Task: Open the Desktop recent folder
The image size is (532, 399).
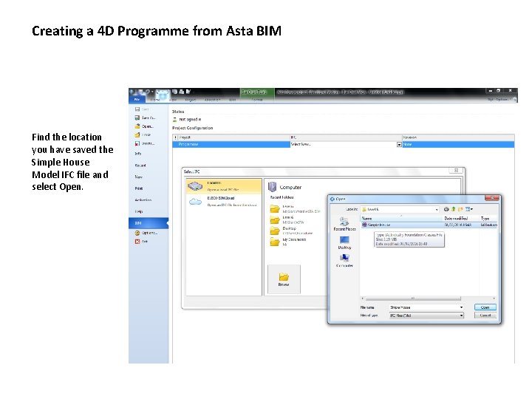Action: tap(291, 231)
